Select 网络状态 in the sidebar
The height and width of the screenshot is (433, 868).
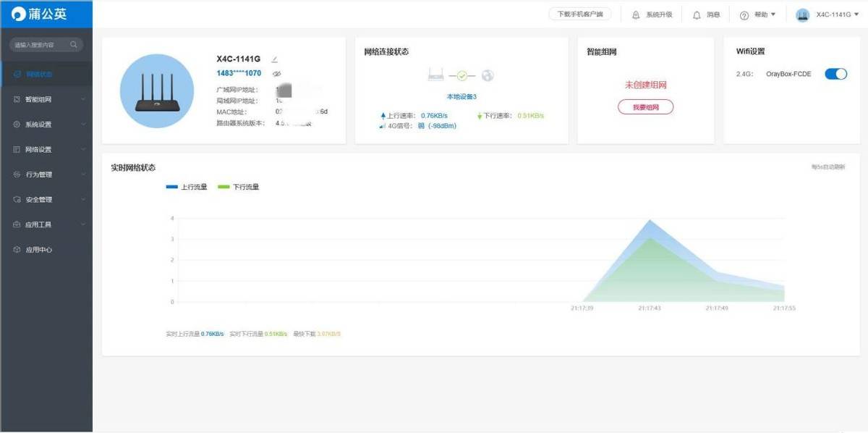(38, 74)
